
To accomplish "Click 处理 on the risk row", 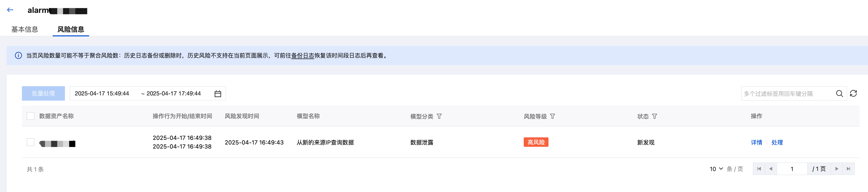I will [x=777, y=142].
